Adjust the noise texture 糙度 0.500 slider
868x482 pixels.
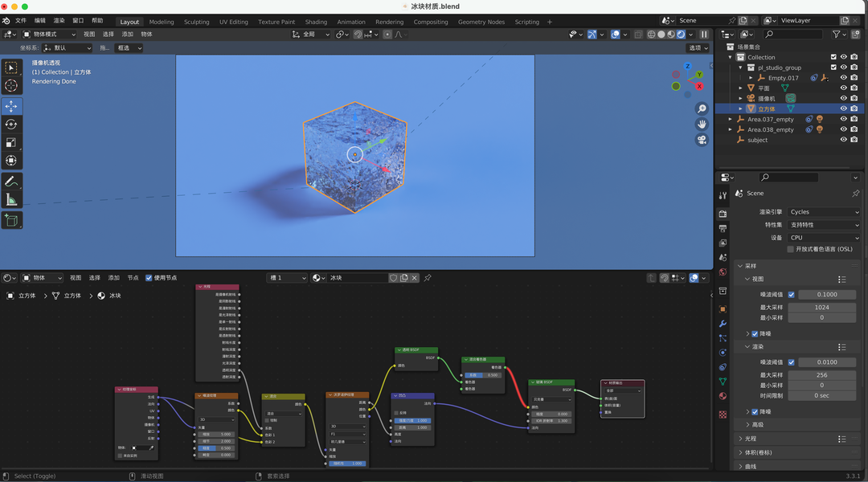click(x=217, y=448)
